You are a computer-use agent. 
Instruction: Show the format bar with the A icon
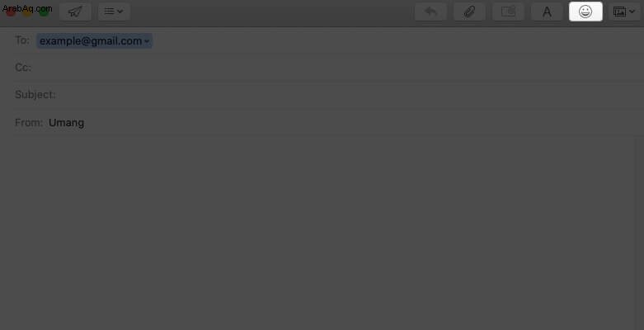point(547,12)
